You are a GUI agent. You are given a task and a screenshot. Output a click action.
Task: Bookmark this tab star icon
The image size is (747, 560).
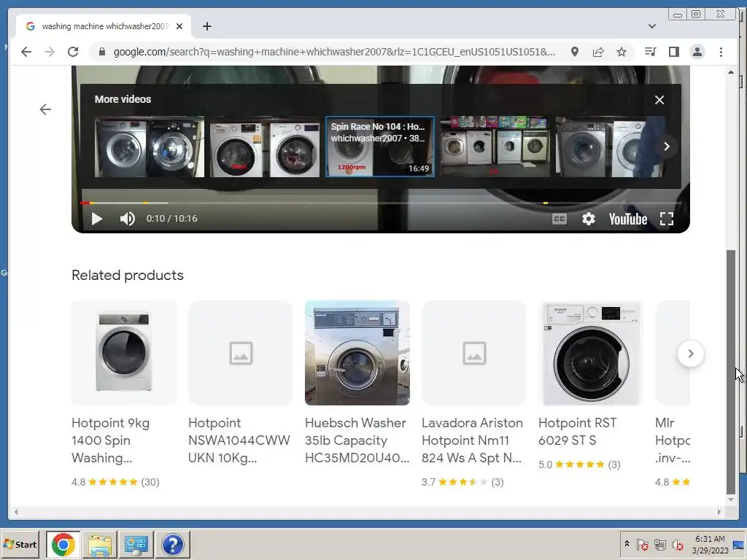point(622,52)
